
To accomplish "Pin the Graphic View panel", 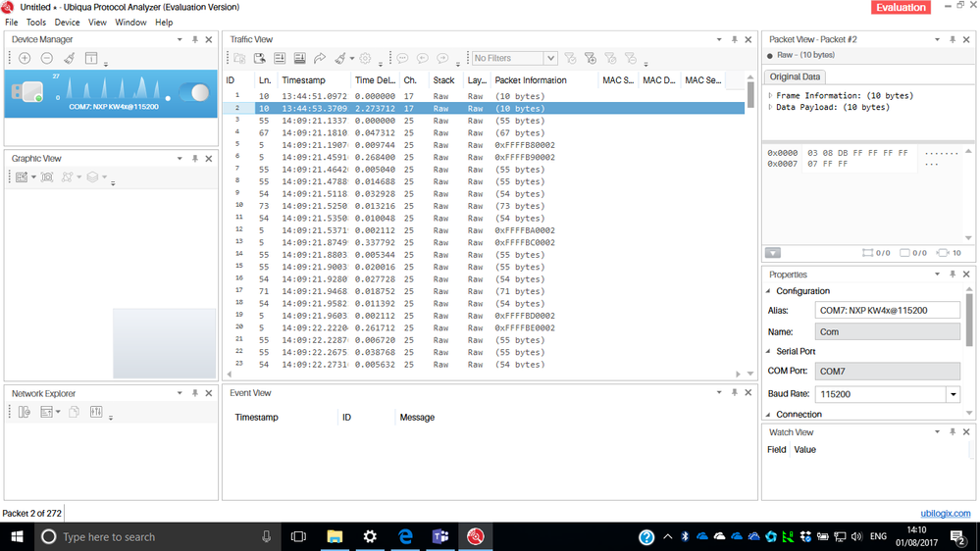I will tap(195, 159).
